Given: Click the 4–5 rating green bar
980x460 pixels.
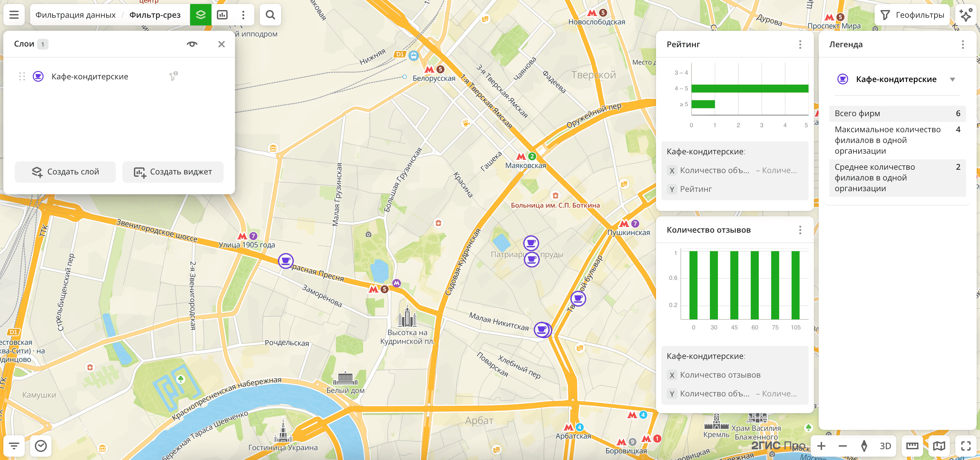Looking at the screenshot, I should click(749, 88).
